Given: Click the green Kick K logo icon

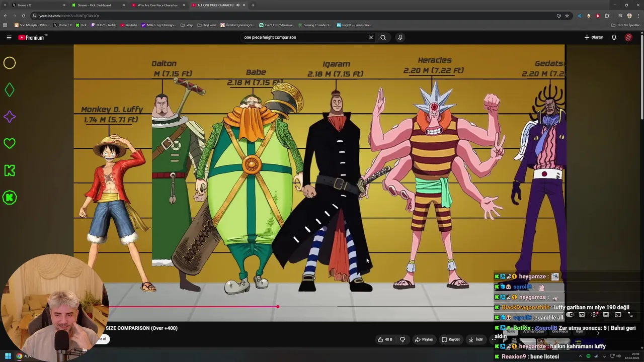Looking at the screenshot, I should tap(10, 170).
